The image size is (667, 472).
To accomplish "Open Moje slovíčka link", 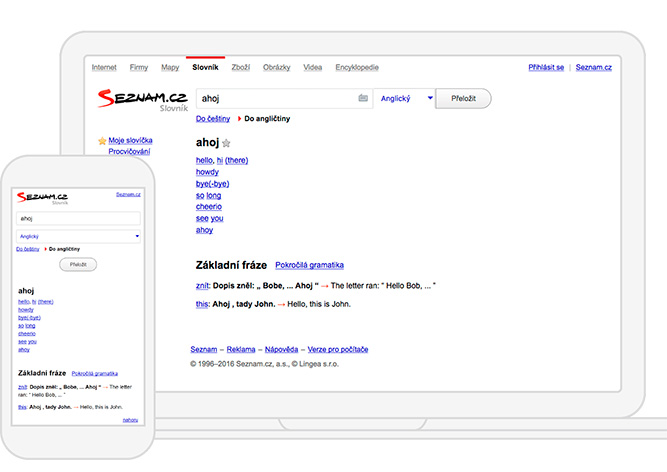I will (130, 140).
